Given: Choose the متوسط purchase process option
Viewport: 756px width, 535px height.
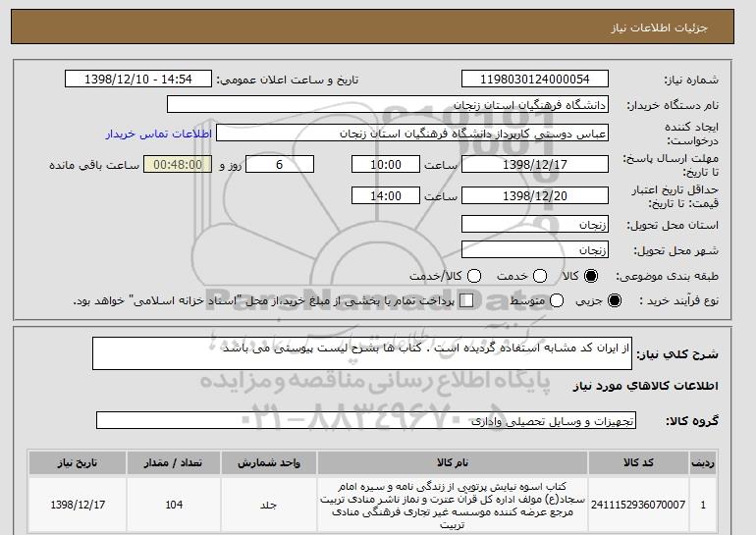Looking at the screenshot, I should point(557,300).
